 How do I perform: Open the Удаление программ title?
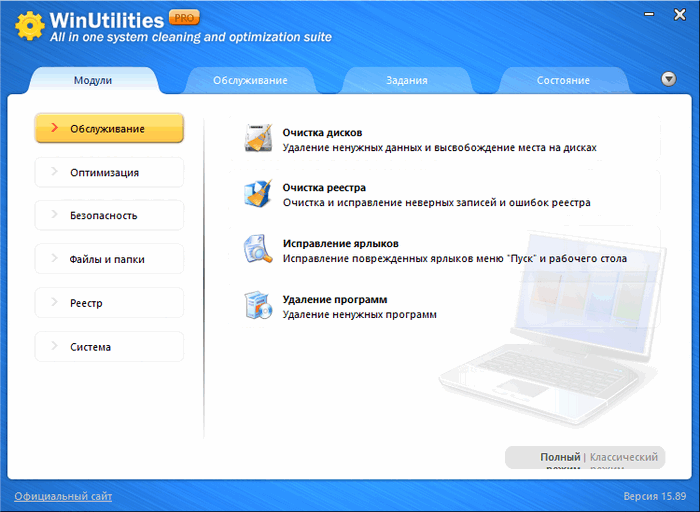point(335,300)
